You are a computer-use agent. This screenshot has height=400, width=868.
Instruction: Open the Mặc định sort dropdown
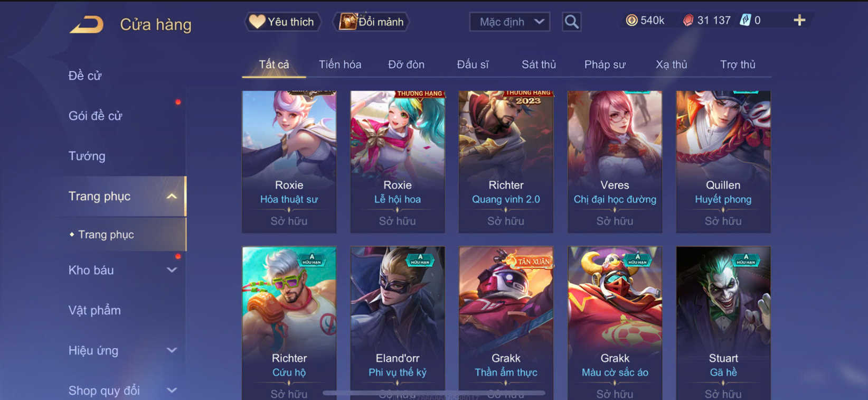tap(510, 22)
